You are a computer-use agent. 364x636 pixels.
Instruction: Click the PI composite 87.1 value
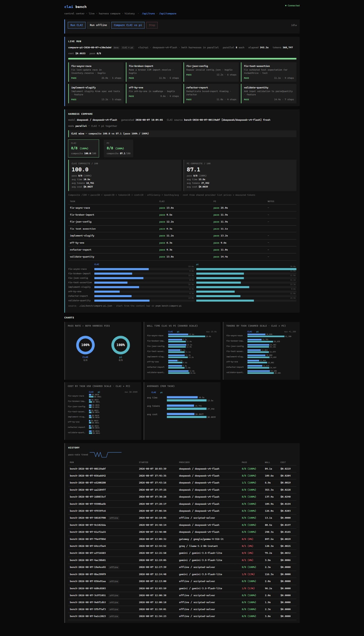[193, 170]
